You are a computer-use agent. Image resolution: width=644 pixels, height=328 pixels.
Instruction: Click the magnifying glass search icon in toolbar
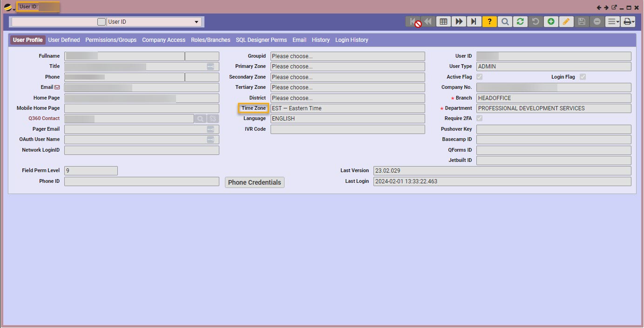pyautogui.click(x=505, y=22)
